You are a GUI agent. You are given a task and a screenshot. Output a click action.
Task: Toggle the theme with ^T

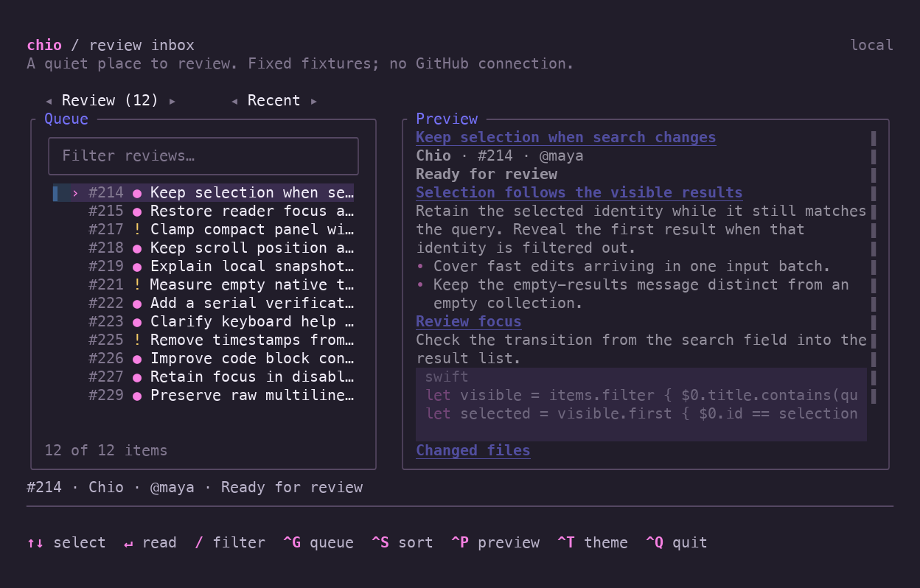[x=593, y=543]
